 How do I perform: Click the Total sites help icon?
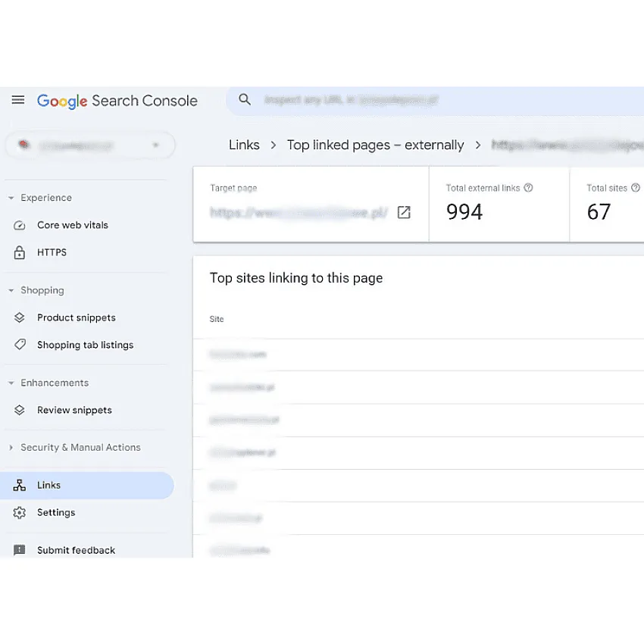coord(635,188)
